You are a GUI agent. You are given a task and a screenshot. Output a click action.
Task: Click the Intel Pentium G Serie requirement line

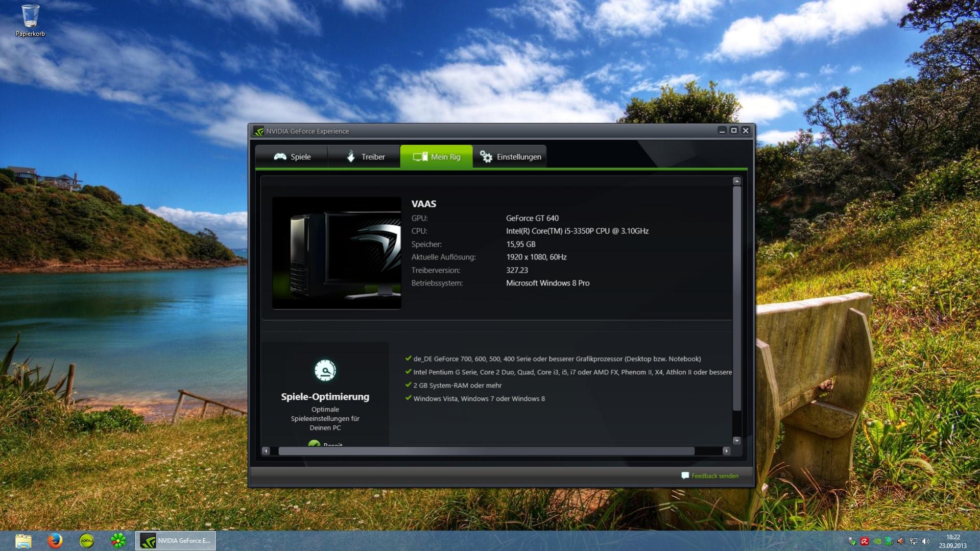pos(572,372)
